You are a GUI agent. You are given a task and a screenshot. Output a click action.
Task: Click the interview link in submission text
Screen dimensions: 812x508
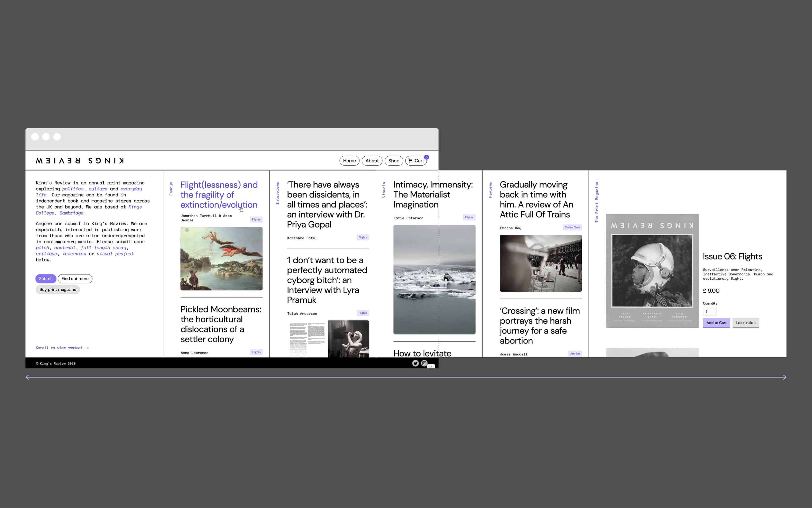click(x=74, y=254)
